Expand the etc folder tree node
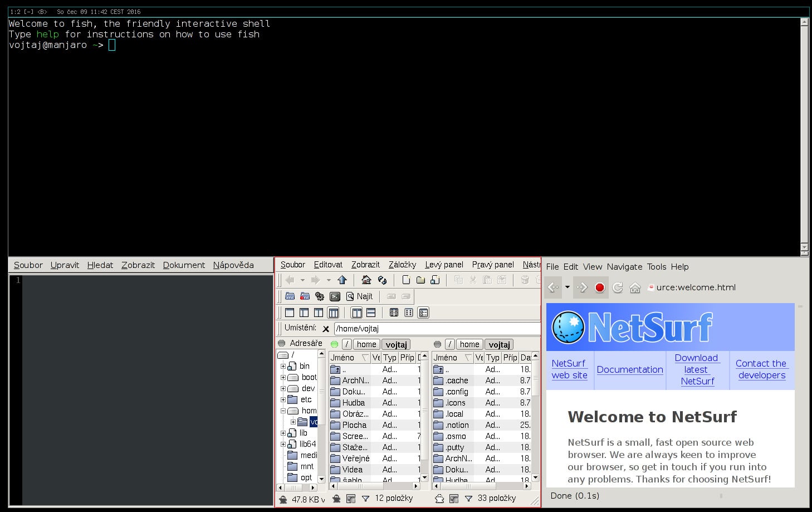The image size is (812, 512). click(283, 399)
